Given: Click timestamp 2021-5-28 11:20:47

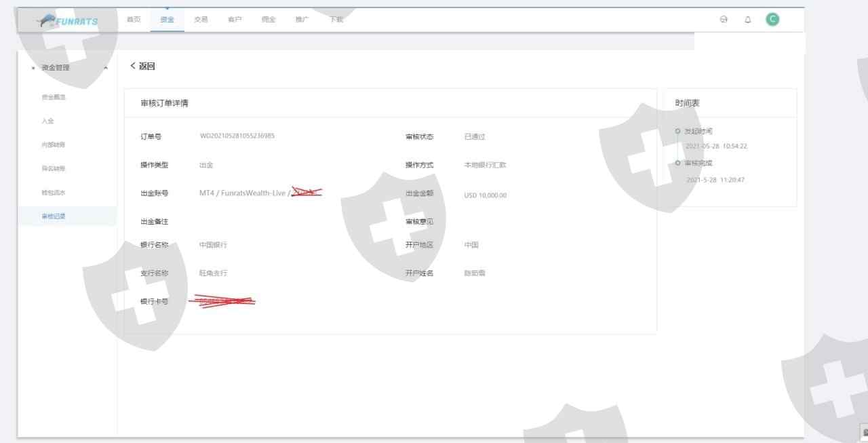Looking at the screenshot, I should point(715,180).
